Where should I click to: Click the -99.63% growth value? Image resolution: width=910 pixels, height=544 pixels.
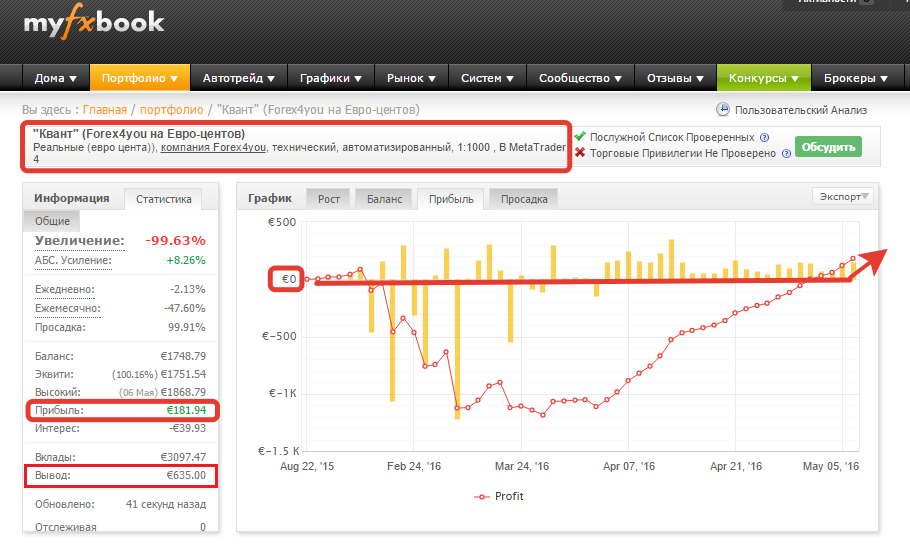point(175,241)
